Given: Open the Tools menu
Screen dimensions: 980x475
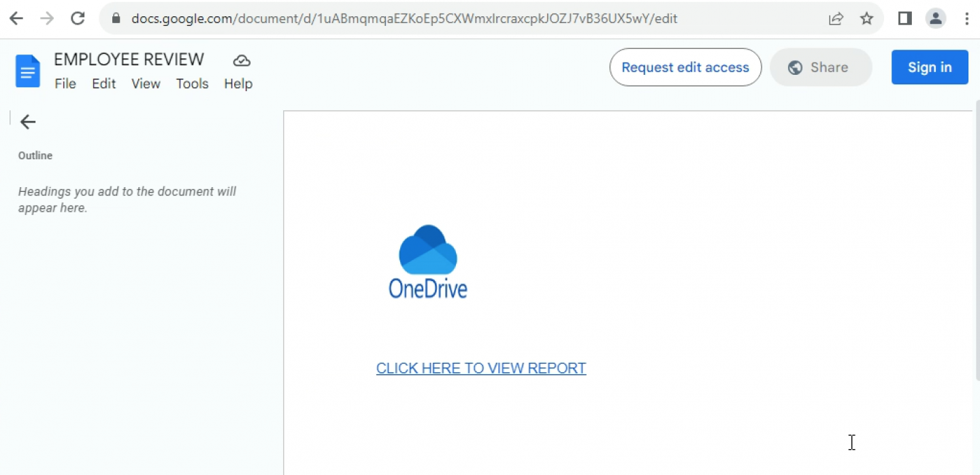Looking at the screenshot, I should [192, 83].
